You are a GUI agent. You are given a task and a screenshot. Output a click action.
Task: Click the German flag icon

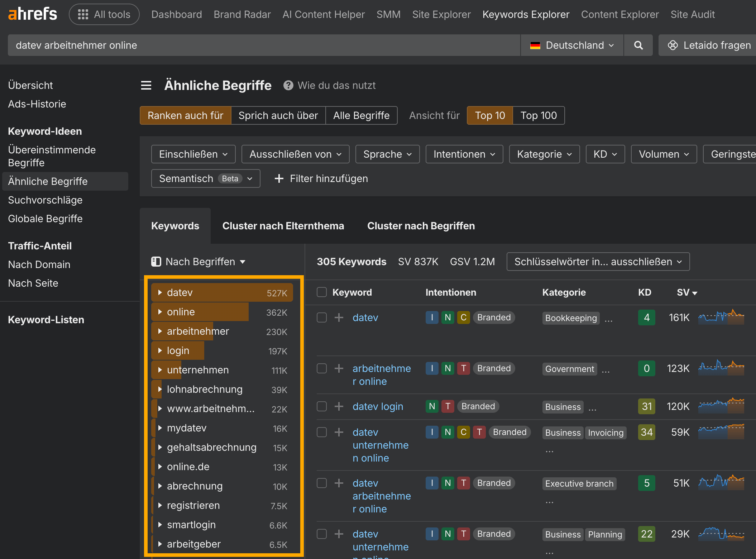(x=535, y=46)
